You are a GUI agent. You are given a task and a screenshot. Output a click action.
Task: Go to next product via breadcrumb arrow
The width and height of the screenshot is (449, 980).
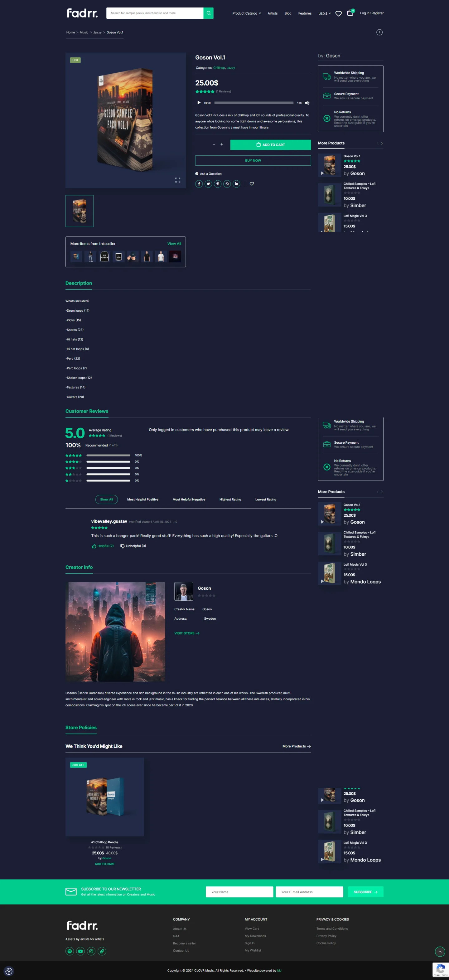(x=379, y=32)
